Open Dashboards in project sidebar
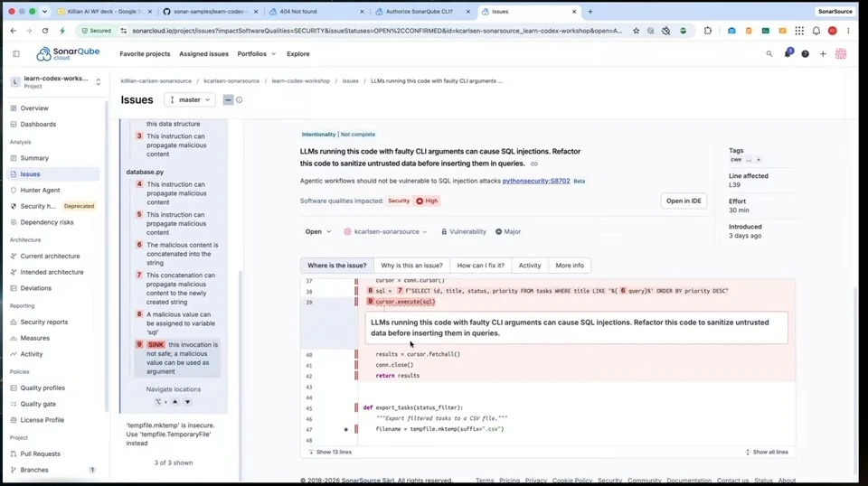This screenshot has height=486, width=868. coord(38,125)
